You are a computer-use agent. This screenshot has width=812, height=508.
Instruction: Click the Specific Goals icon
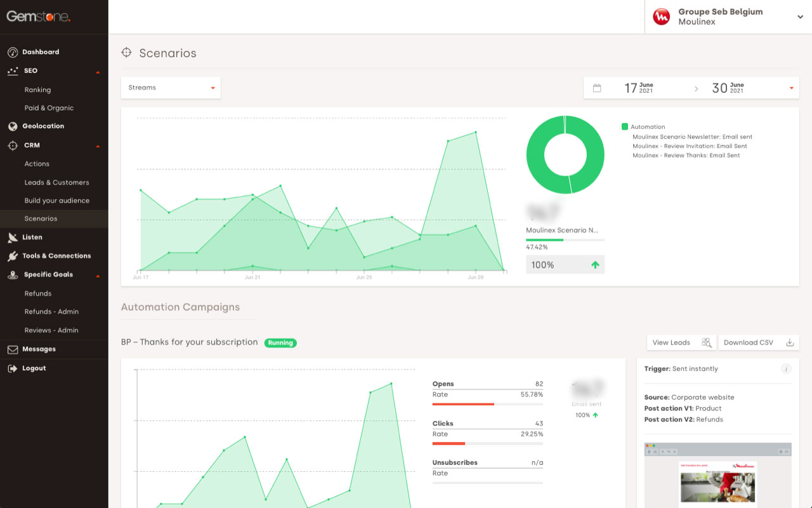pyautogui.click(x=12, y=275)
